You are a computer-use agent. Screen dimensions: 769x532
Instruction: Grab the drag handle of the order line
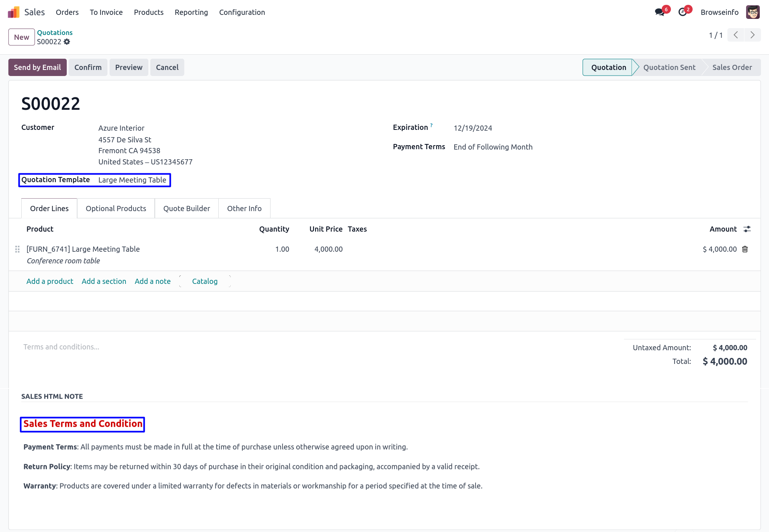tap(17, 249)
